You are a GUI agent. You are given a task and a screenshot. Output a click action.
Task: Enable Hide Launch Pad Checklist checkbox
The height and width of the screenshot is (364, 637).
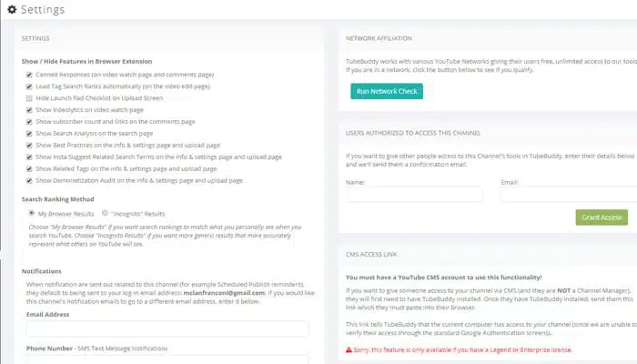(29, 98)
